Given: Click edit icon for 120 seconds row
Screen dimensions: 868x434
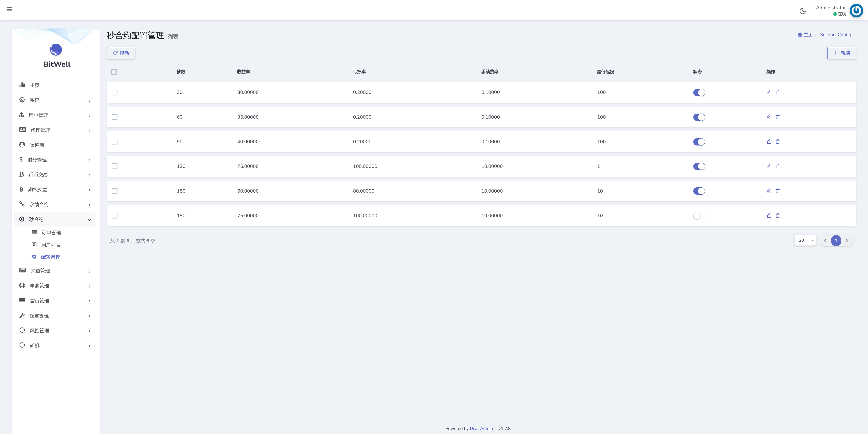Looking at the screenshot, I should point(769,166).
